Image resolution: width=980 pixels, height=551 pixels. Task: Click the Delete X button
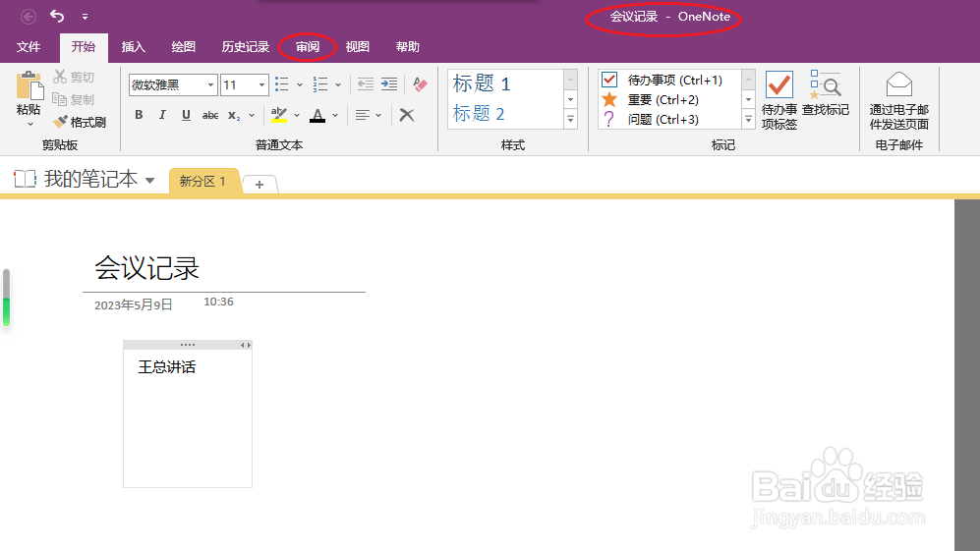pos(407,115)
